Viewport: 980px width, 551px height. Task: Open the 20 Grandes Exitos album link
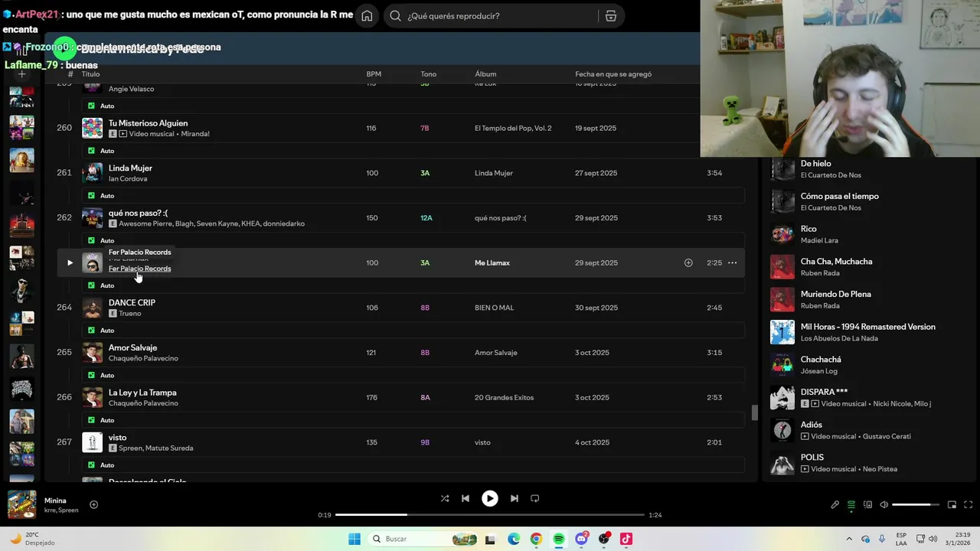point(504,398)
